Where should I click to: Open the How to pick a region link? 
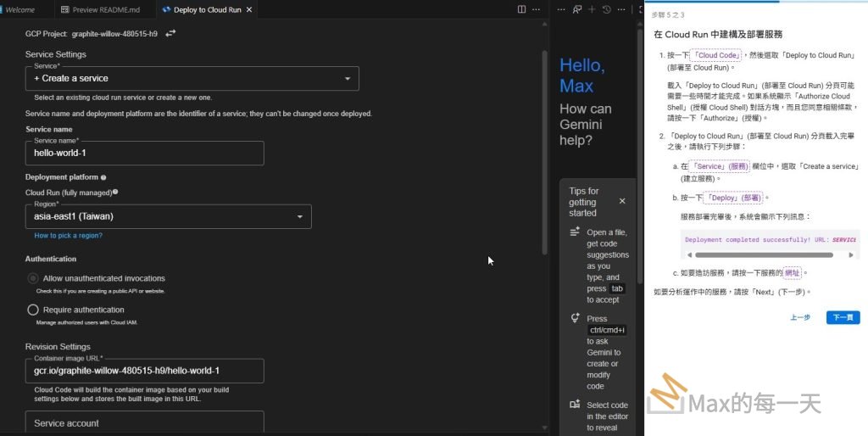pyautogui.click(x=68, y=235)
